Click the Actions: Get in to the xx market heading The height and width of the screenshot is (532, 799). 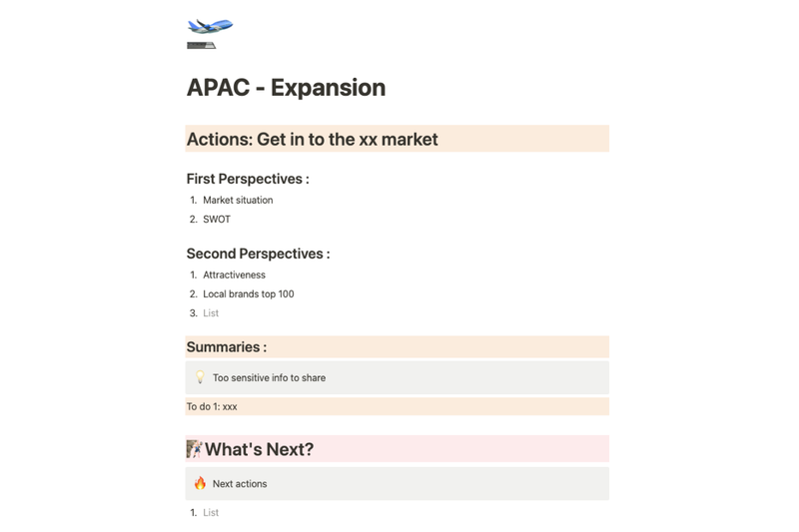point(397,139)
